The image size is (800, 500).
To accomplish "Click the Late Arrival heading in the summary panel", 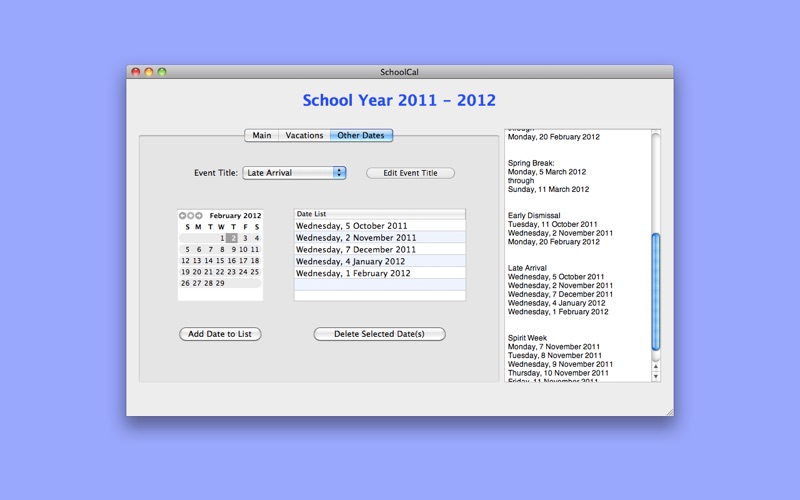I will tap(527, 268).
